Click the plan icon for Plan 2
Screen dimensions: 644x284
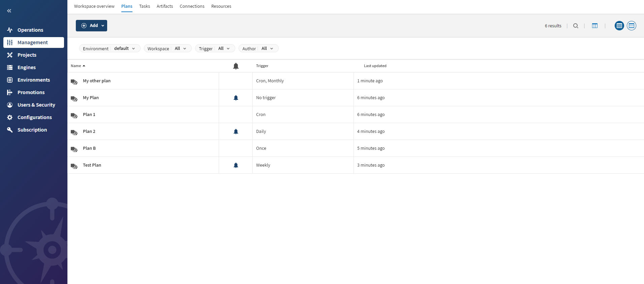point(74,132)
